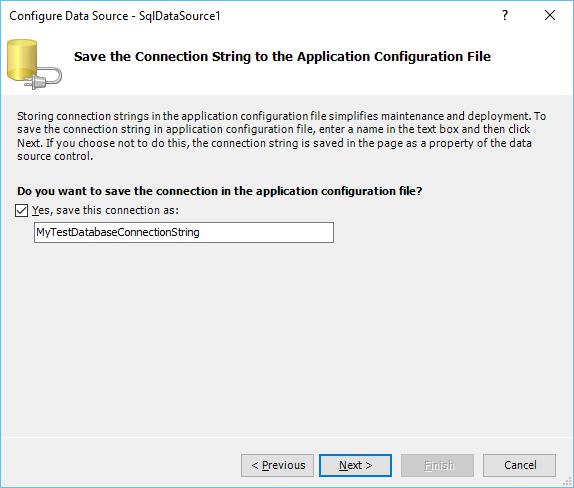Viewport: 574px width, 488px height.
Task: Click the 'Save the Connection String' heading
Action: [x=282, y=56]
